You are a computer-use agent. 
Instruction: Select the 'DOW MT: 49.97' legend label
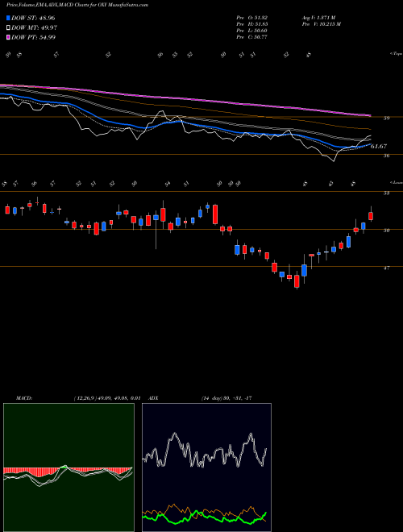tap(33, 28)
